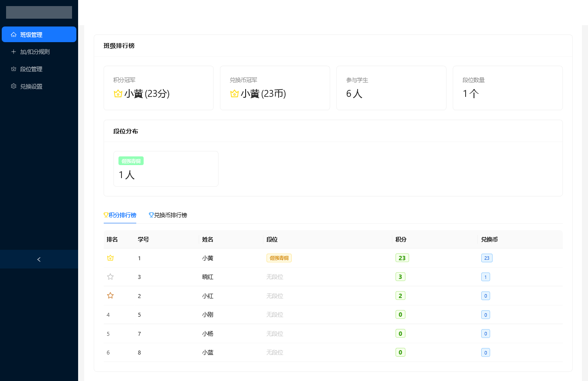Click the crown icon in 积分冠军 card

(118, 93)
